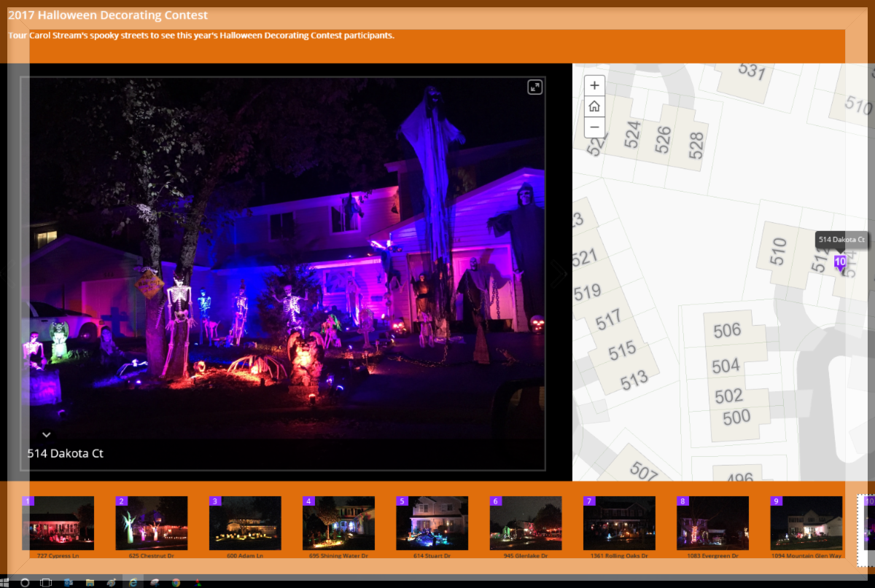Select the home icon to reset map view
Image resolution: width=875 pixels, height=588 pixels.
[x=594, y=106]
